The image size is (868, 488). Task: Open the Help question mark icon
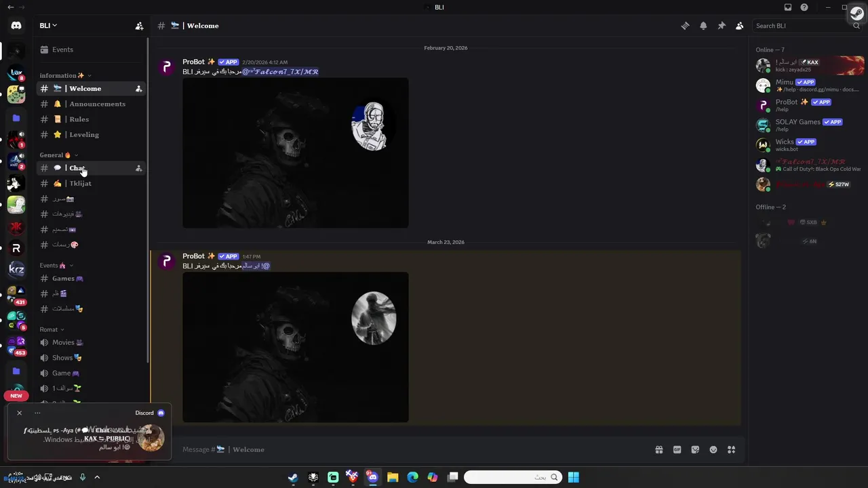pyautogui.click(x=804, y=7)
